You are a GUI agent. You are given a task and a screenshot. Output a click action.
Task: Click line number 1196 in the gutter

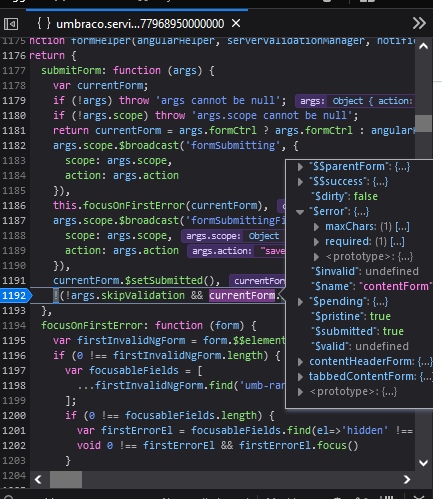[x=14, y=356]
